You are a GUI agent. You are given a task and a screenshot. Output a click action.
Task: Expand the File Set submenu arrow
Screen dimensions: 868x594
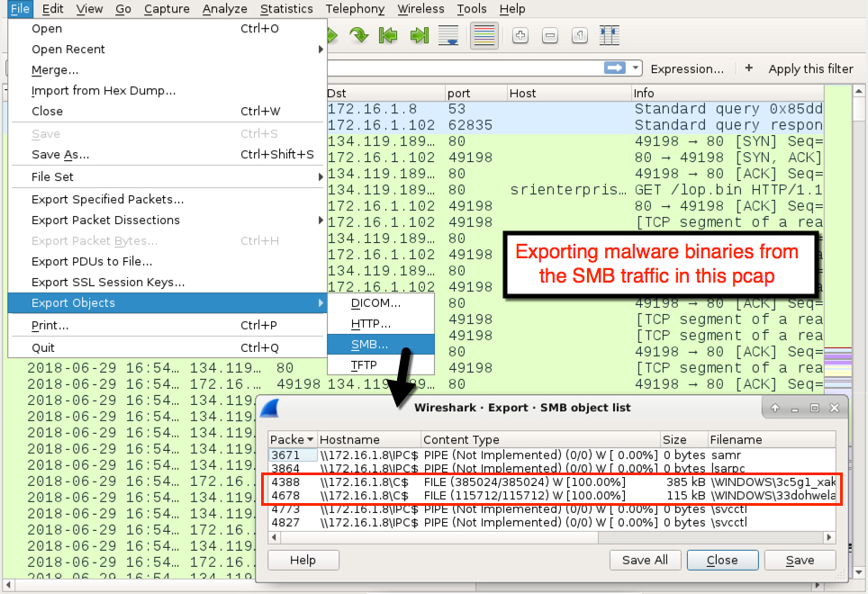[321, 177]
